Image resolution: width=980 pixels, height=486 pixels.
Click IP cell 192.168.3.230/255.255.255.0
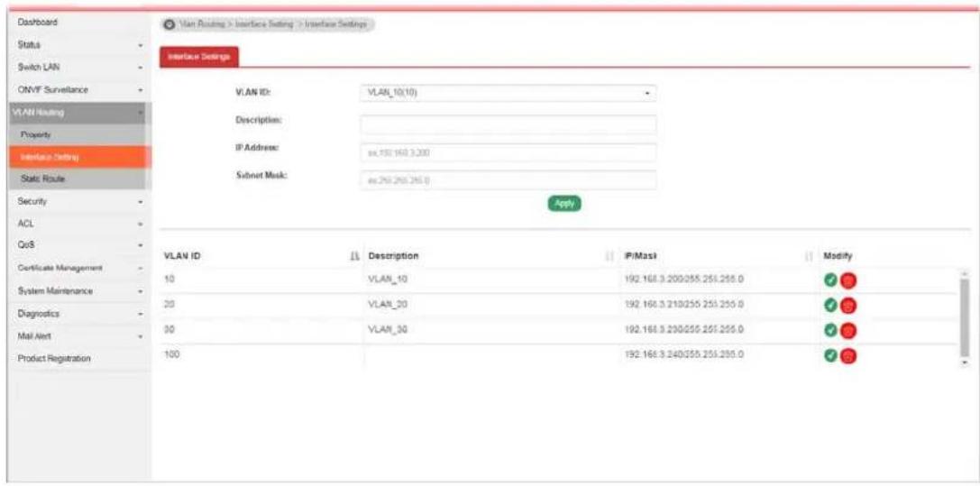(683, 329)
